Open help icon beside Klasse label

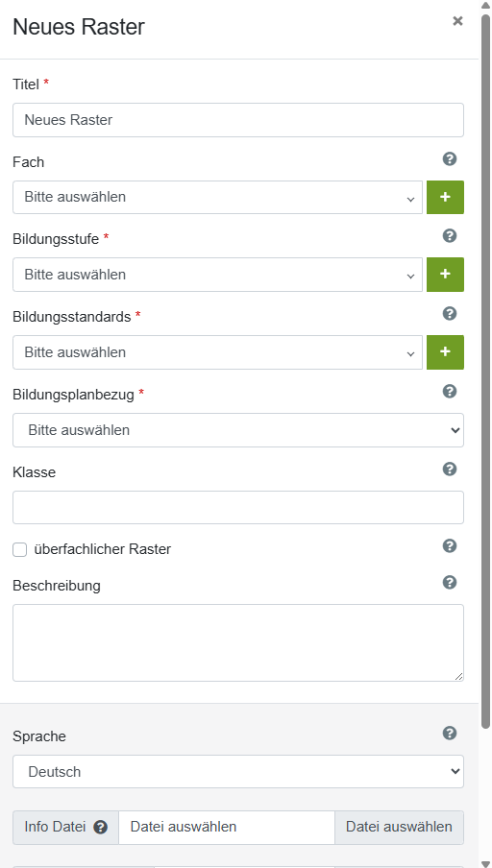450,470
